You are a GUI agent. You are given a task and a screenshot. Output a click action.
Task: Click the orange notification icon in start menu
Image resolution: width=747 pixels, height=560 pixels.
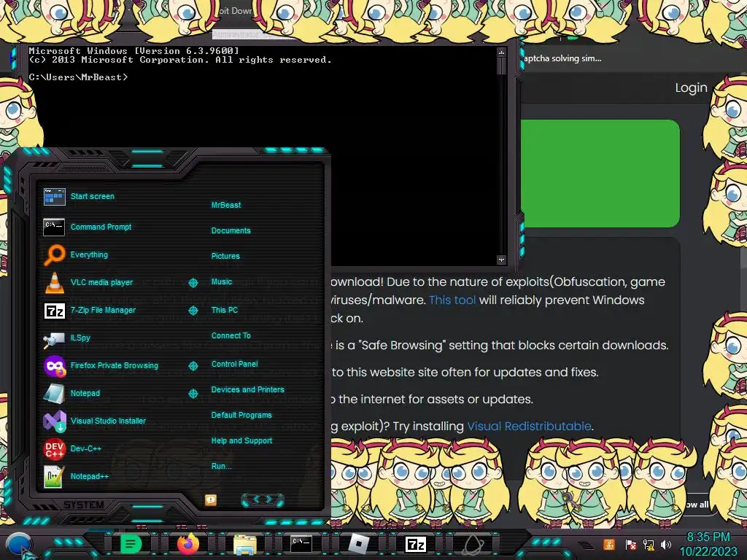click(211, 499)
